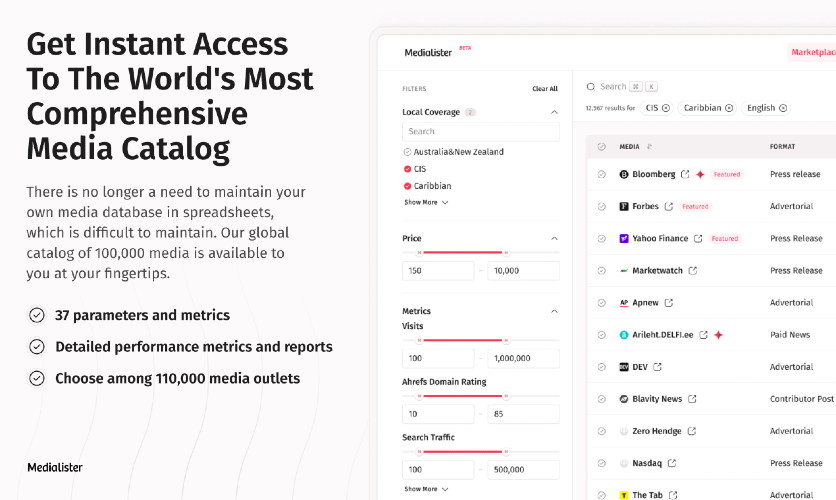Expand Show More under Search Traffic
Screen dimensions: 836x500
coord(426,489)
